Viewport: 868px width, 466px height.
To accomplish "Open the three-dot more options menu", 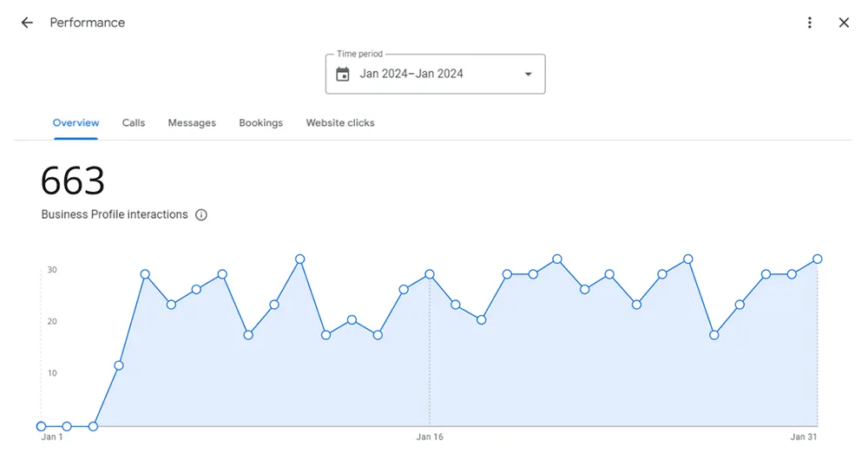I will point(809,23).
